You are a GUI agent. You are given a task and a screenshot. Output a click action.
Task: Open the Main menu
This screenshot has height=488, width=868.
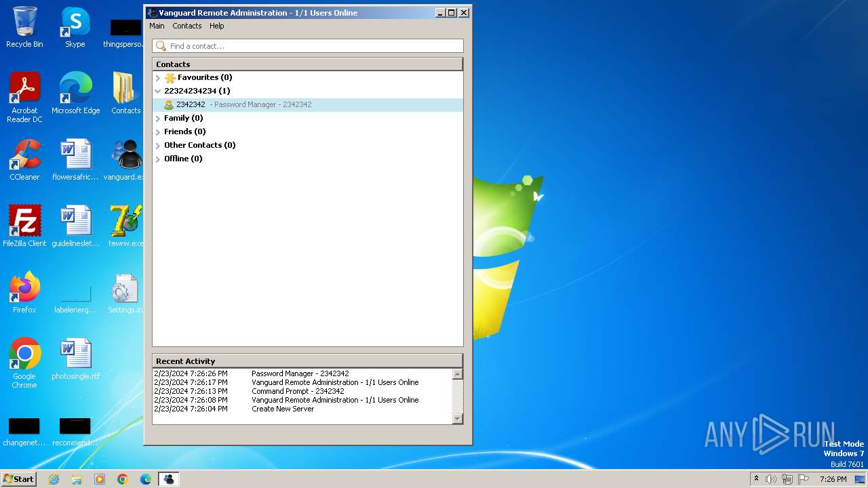coord(157,26)
